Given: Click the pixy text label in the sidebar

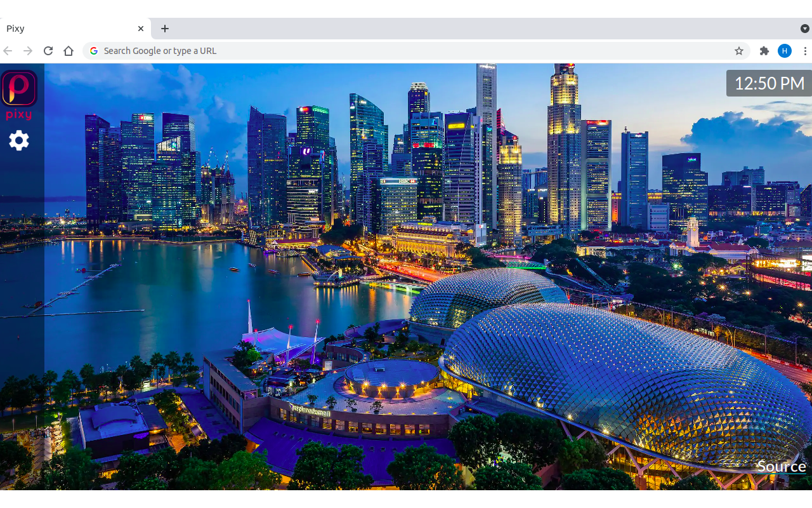Looking at the screenshot, I should pos(19,115).
